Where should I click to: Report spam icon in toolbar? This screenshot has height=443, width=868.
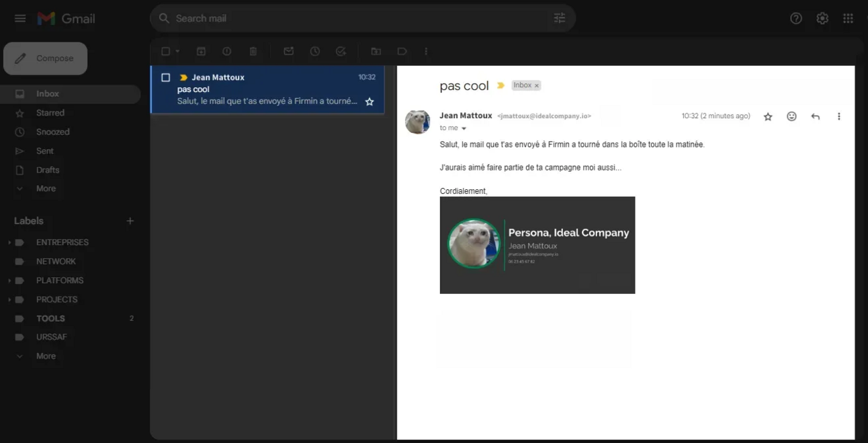pos(227,51)
